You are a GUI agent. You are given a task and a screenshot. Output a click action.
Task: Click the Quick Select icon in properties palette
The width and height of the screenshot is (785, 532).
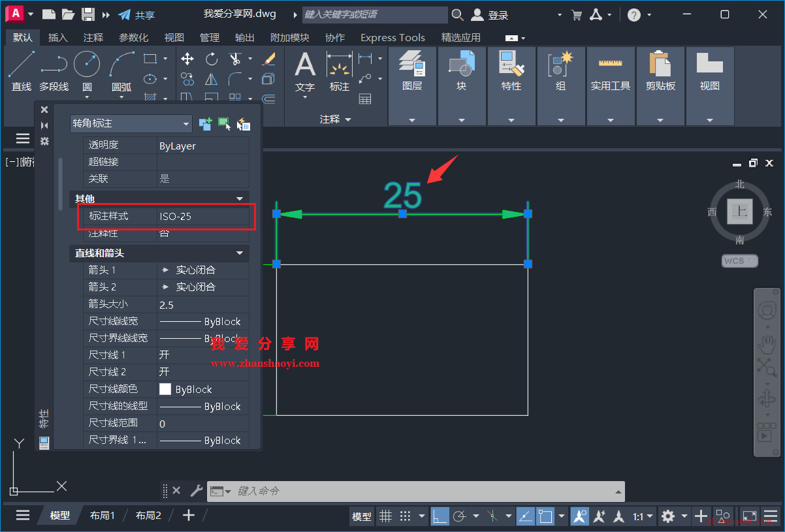point(244,123)
